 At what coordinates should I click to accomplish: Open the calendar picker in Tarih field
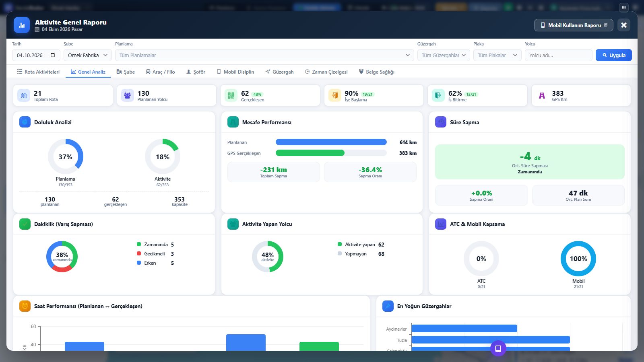click(53, 55)
